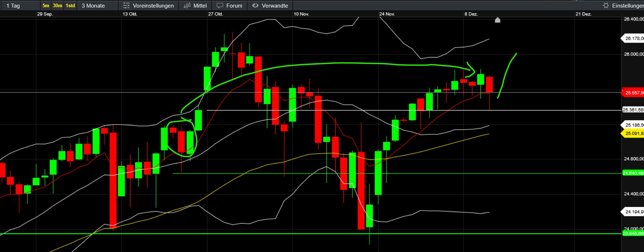Click the gray house marker on time axis
This screenshot has height=252, width=644.
[x=497, y=20]
